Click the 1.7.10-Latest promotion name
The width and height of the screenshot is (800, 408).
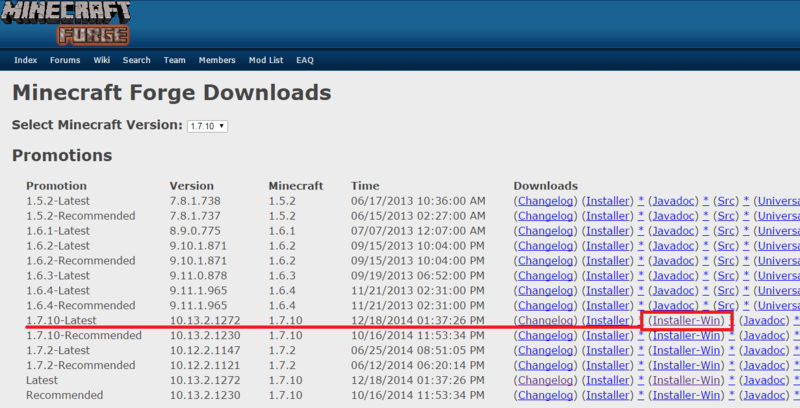61,321
